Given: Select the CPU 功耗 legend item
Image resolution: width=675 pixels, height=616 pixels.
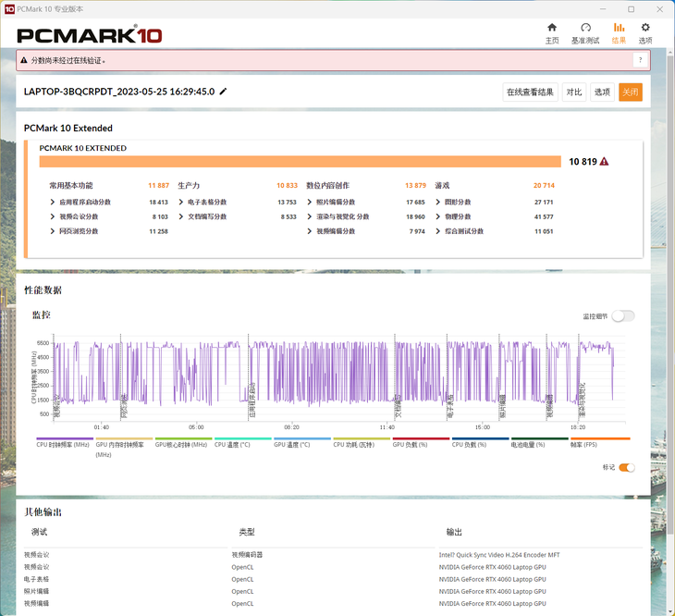Looking at the screenshot, I should point(362,443).
